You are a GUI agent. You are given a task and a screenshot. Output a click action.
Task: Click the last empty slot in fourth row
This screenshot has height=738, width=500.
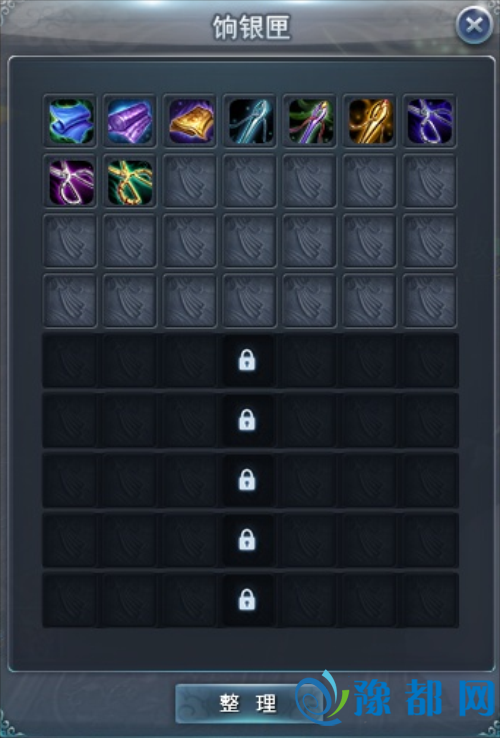tap(430, 301)
